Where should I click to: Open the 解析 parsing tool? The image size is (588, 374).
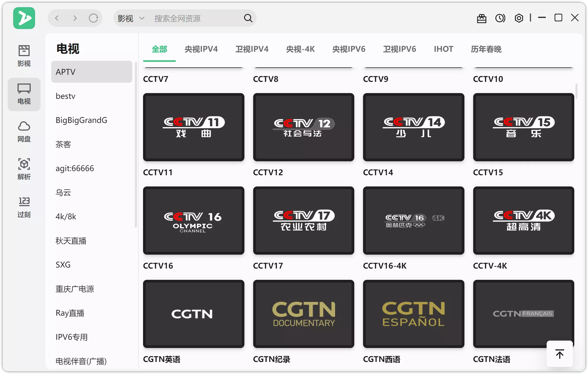(24, 169)
